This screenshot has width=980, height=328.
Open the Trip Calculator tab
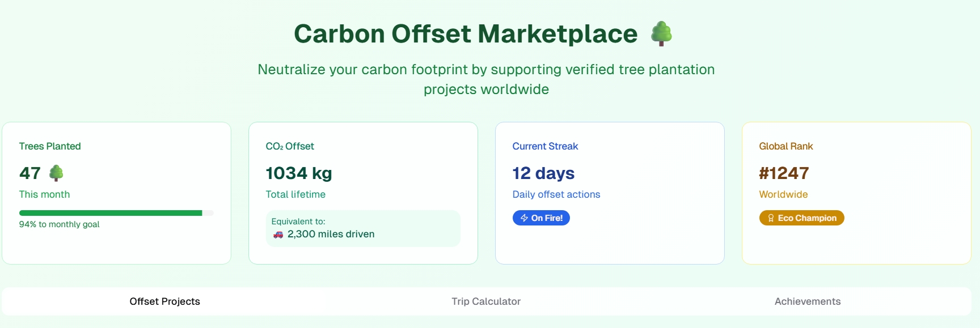486,301
